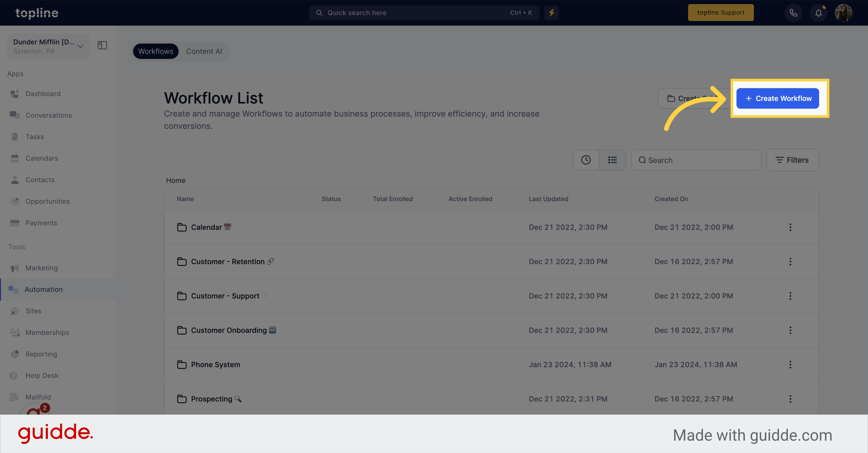Toggle recent history clock icon
868x453 pixels.
click(586, 160)
